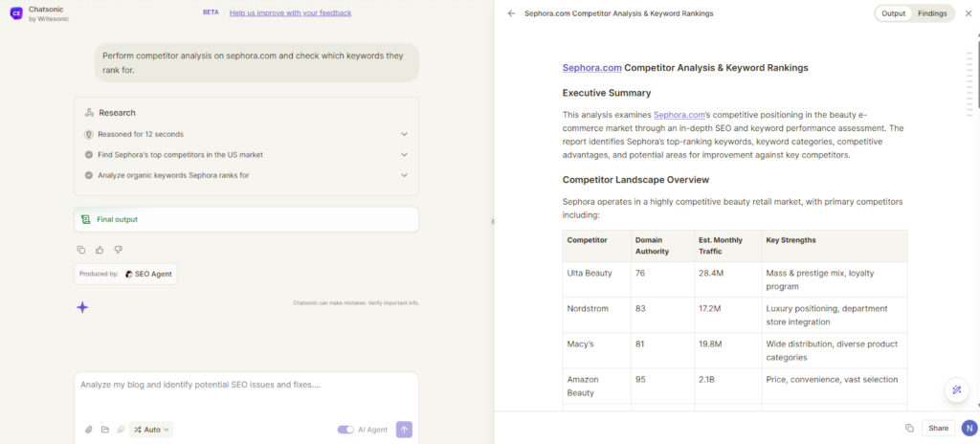Click the 'Executive Summary' heading

point(606,93)
